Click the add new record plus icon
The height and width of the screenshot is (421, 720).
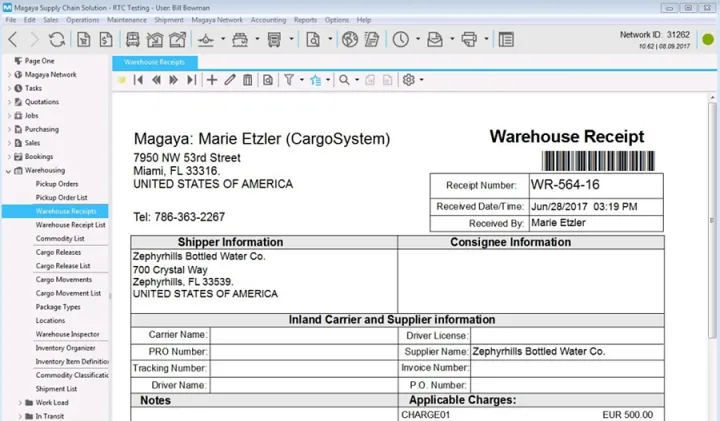(212, 80)
